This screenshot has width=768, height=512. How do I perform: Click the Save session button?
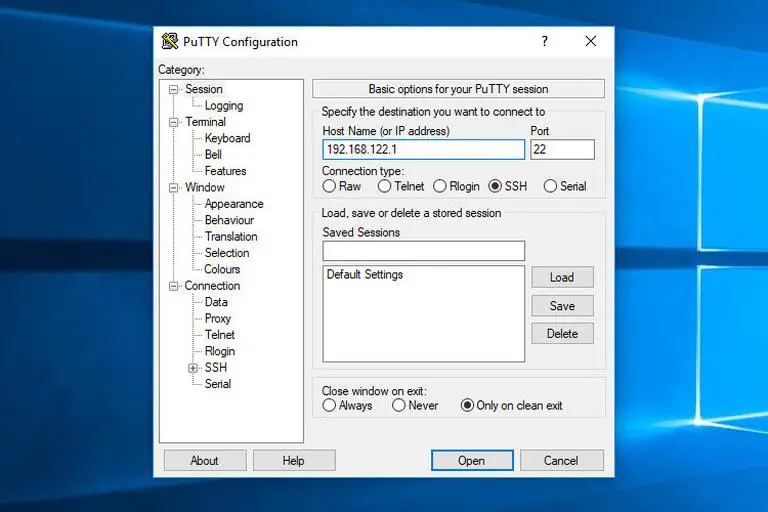pos(562,306)
